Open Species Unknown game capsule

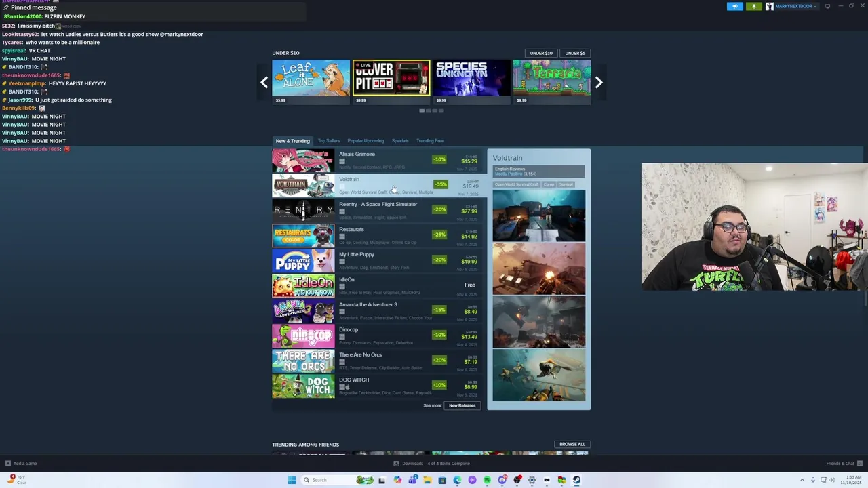tap(471, 82)
